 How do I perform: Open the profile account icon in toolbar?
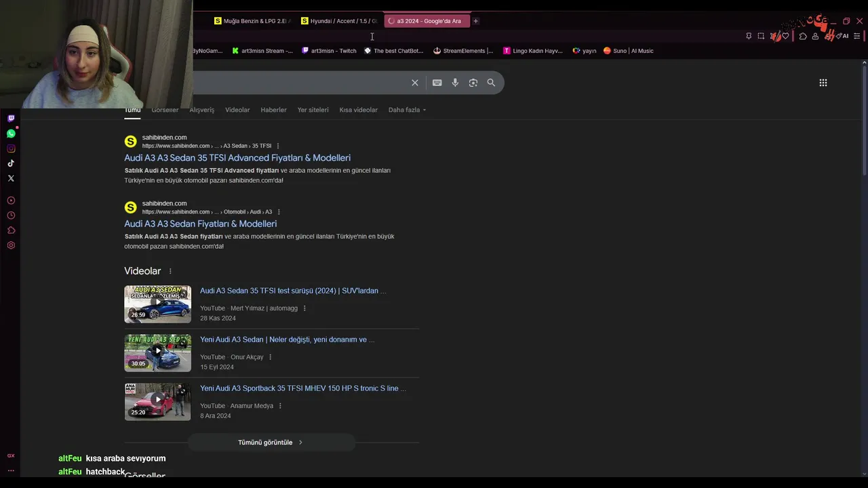tap(815, 36)
